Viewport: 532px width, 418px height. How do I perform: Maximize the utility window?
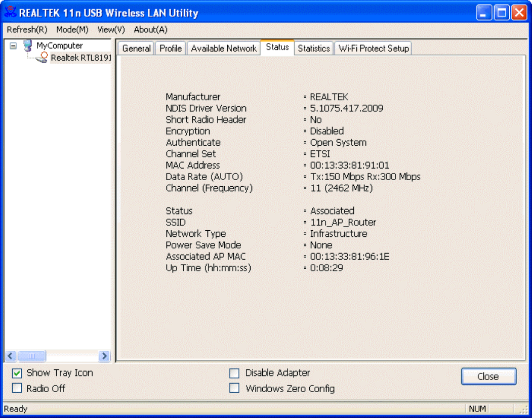coord(502,13)
